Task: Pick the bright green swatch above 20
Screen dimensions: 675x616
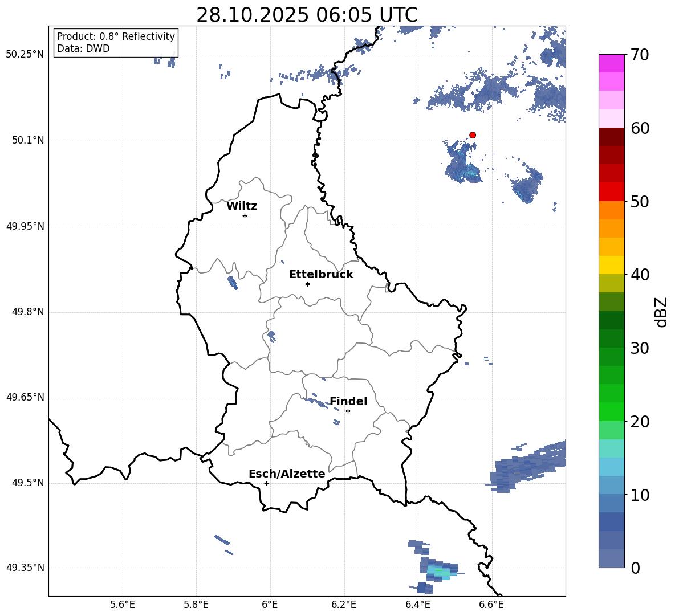Action: pos(611,411)
